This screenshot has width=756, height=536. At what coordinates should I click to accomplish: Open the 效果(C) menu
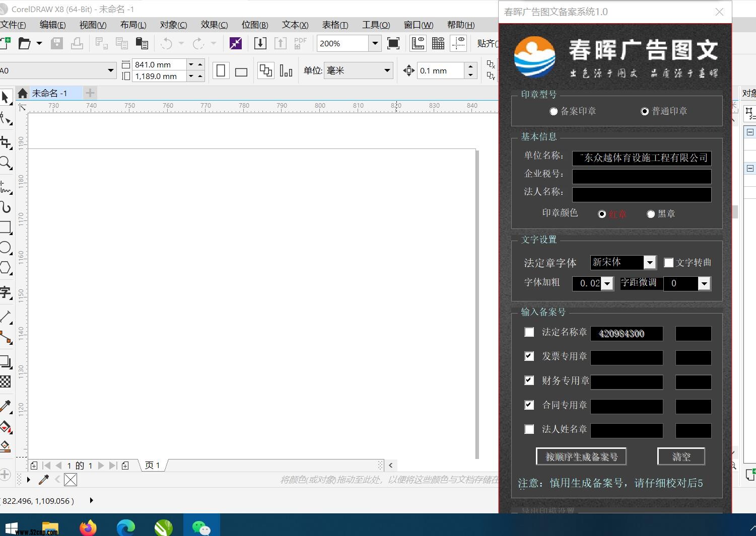tap(214, 25)
